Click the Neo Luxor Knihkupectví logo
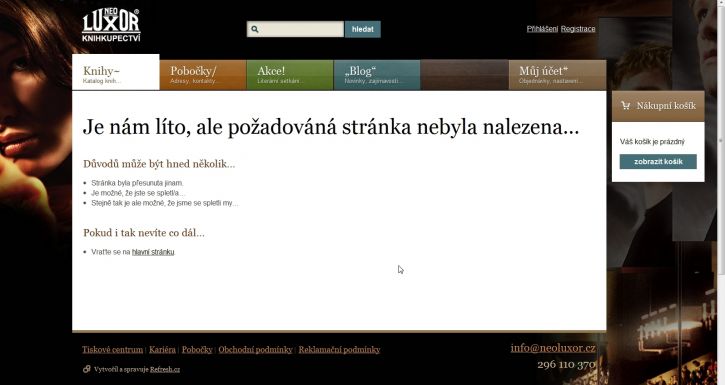 [x=111, y=25]
